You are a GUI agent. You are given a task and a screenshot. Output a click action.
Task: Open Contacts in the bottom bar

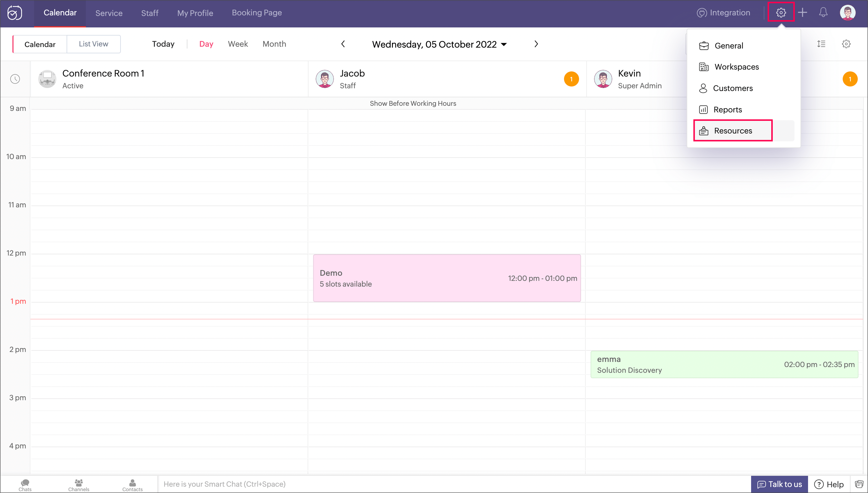[x=132, y=485]
